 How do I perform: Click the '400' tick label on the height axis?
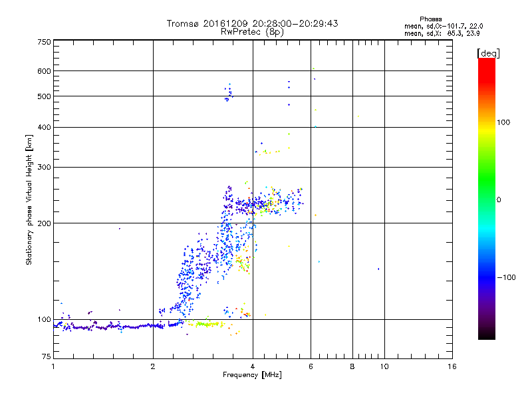[44, 128]
